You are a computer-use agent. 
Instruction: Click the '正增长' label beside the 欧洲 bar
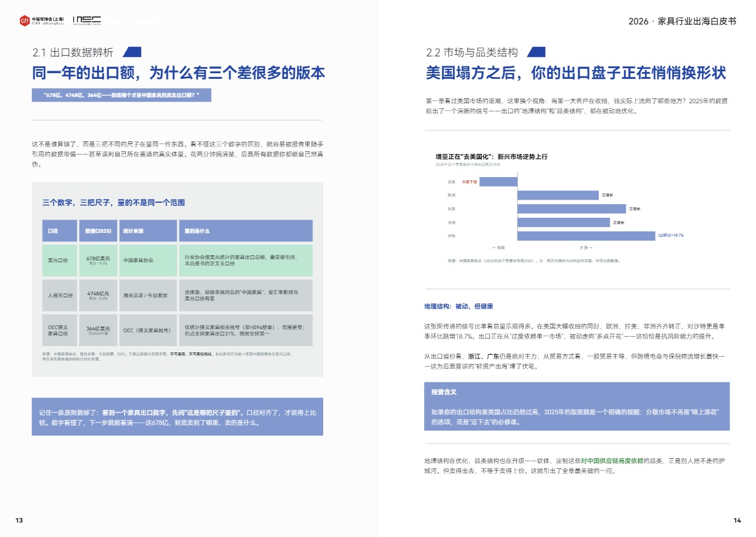[x=607, y=195]
